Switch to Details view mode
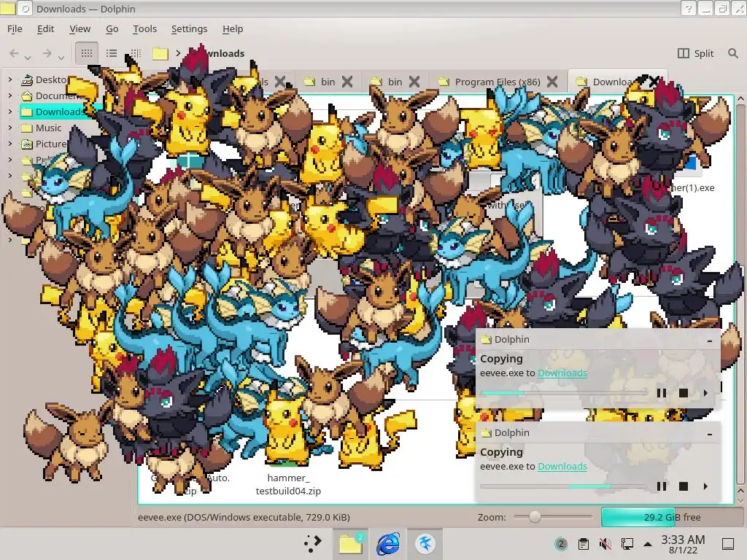 pos(136,52)
